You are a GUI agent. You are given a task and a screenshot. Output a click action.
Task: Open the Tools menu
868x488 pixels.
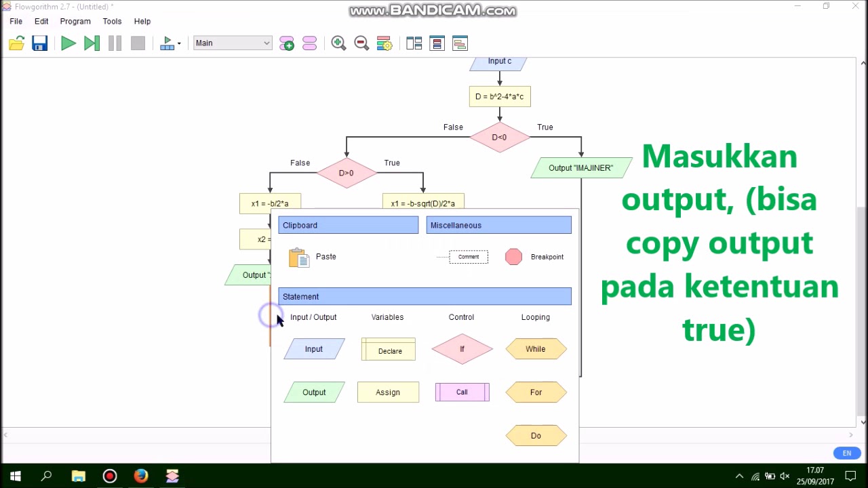pos(112,21)
